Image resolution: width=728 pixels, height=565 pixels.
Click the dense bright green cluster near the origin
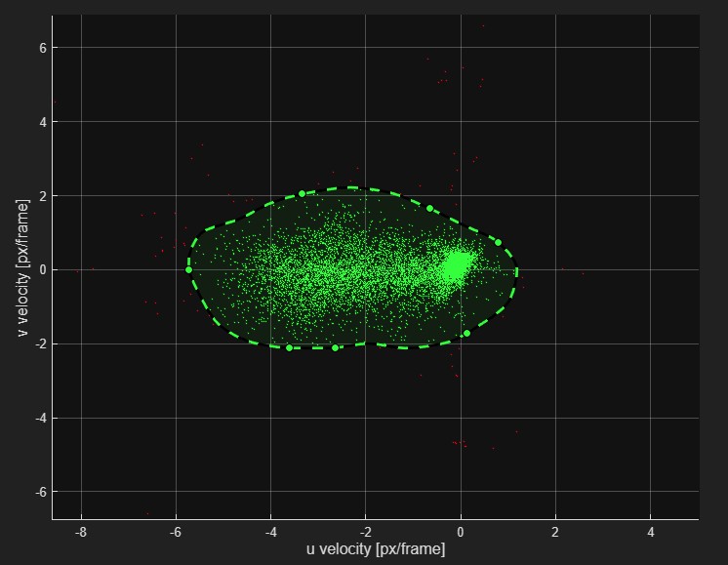[457, 265]
